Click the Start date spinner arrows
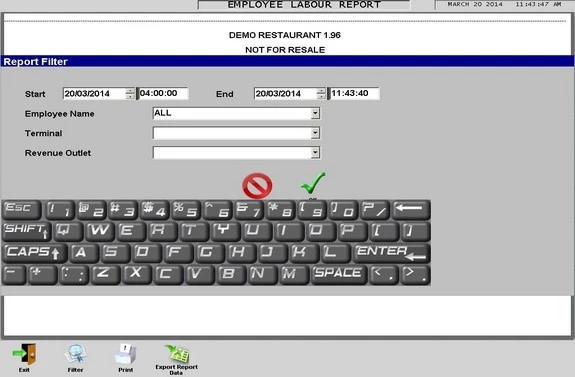The image size is (575, 377). click(x=130, y=94)
